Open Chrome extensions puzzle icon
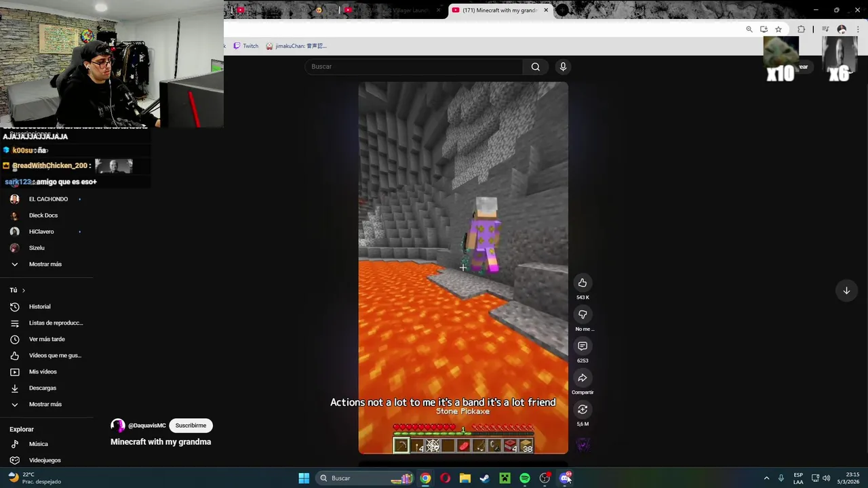 point(802,29)
